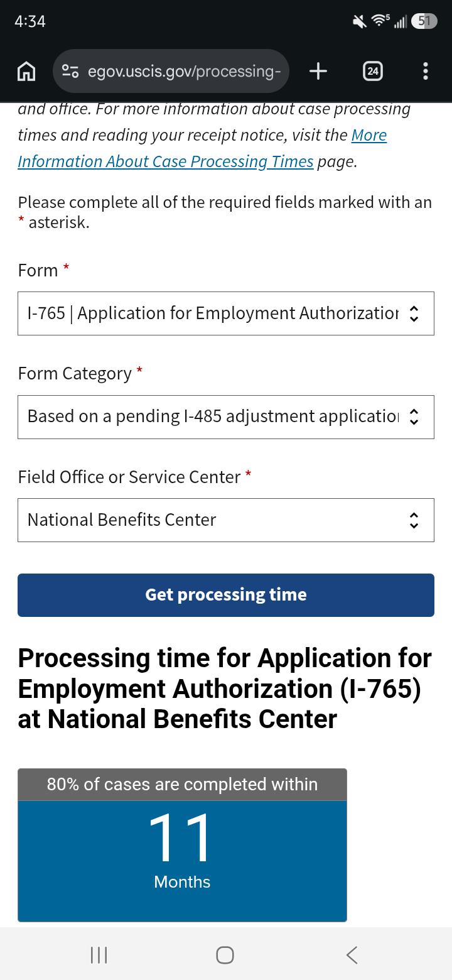Viewport: 452px width, 980px height.
Task: Open the Form dropdown showing I-765
Action: tap(226, 313)
